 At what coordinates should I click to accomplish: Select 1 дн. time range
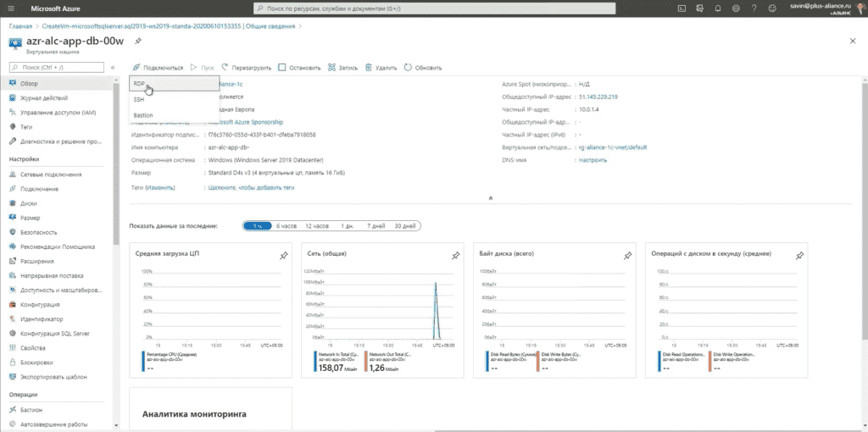point(347,226)
